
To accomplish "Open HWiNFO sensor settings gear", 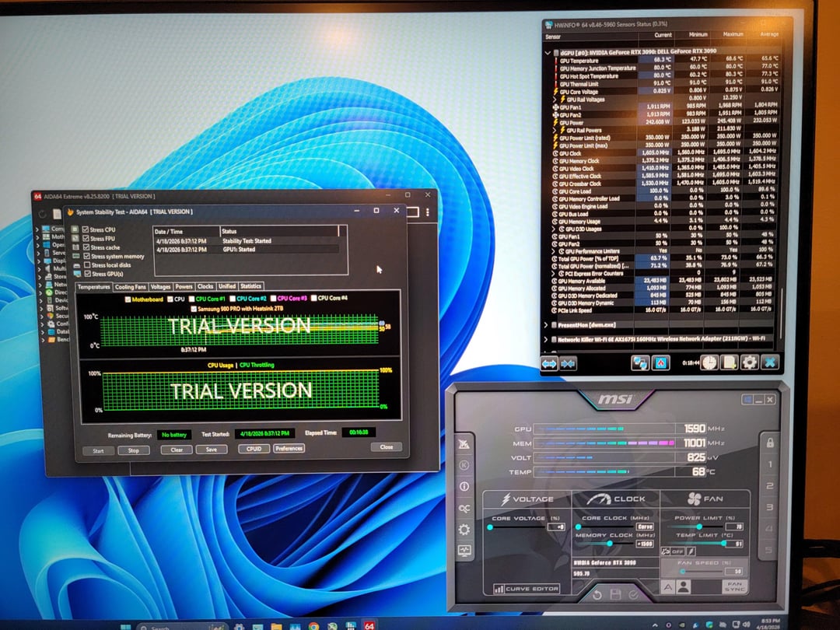I will pyautogui.click(x=749, y=362).
